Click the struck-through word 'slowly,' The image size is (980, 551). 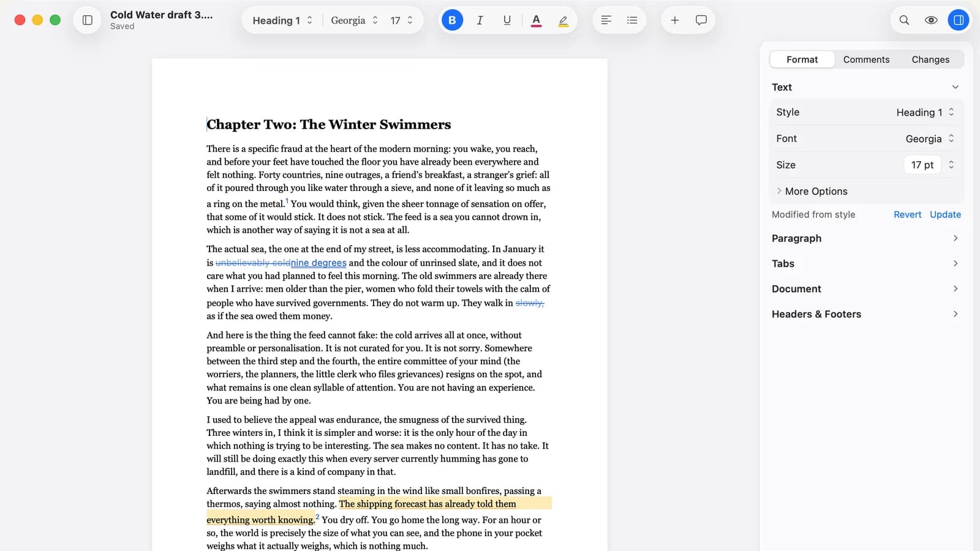coord(530,303)
